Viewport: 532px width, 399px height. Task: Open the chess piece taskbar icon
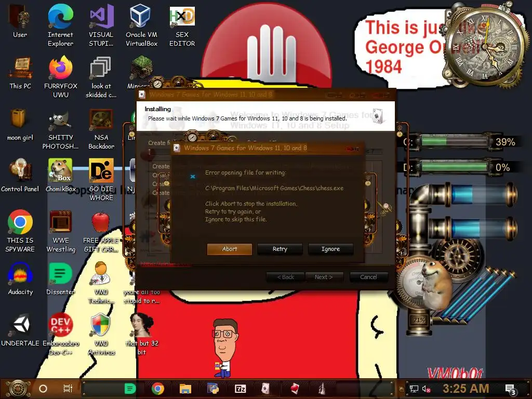click(322, 389)
